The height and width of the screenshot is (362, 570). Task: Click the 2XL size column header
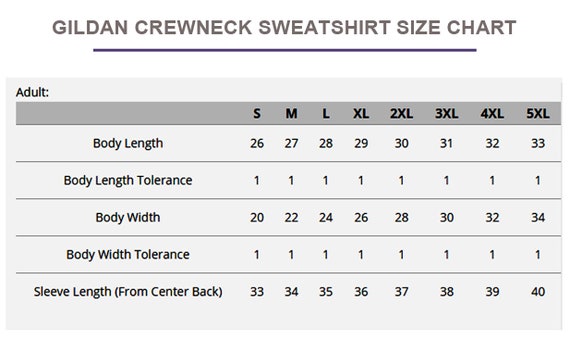[401, 114]
